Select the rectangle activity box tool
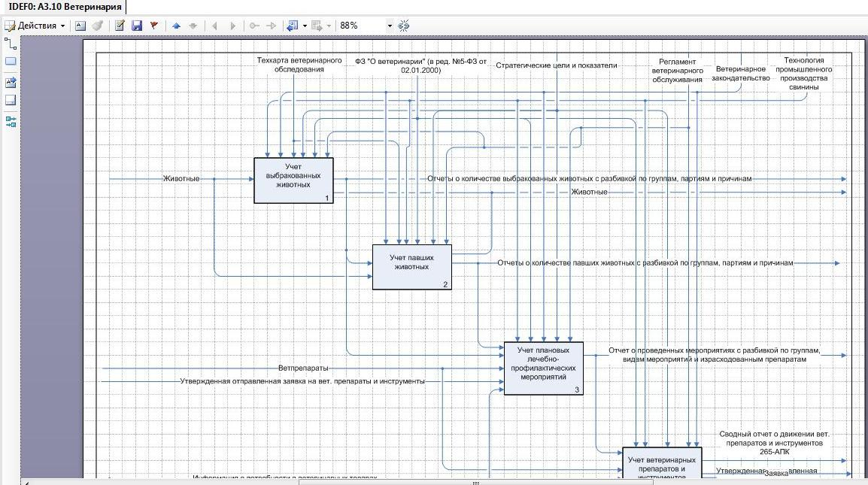Viewport: 868px width, 485px height. [11, 62]
